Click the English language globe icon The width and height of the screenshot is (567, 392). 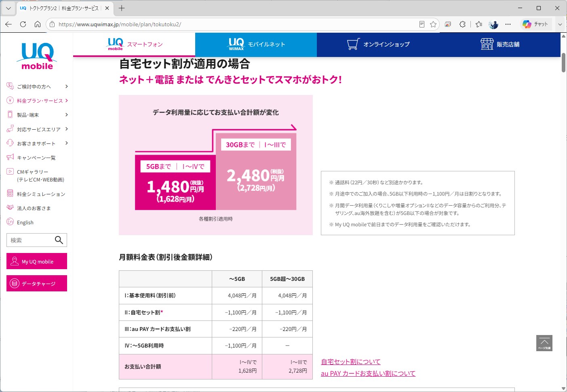pos(10,222)
